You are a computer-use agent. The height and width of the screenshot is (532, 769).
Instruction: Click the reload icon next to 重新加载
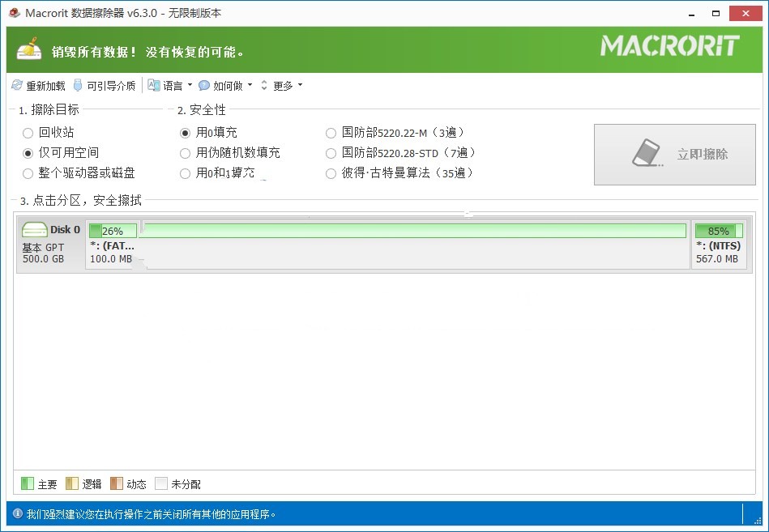tap(17, 85)
